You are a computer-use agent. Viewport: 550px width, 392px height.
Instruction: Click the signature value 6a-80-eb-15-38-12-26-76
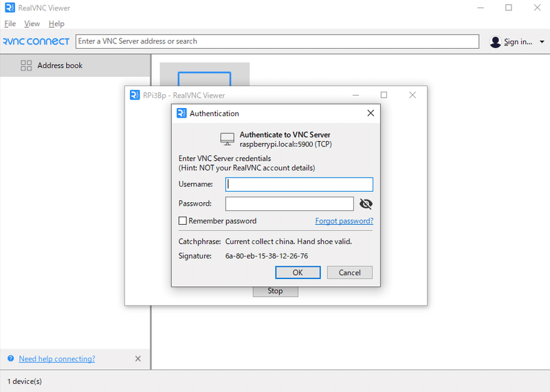(x=267, y=256)
